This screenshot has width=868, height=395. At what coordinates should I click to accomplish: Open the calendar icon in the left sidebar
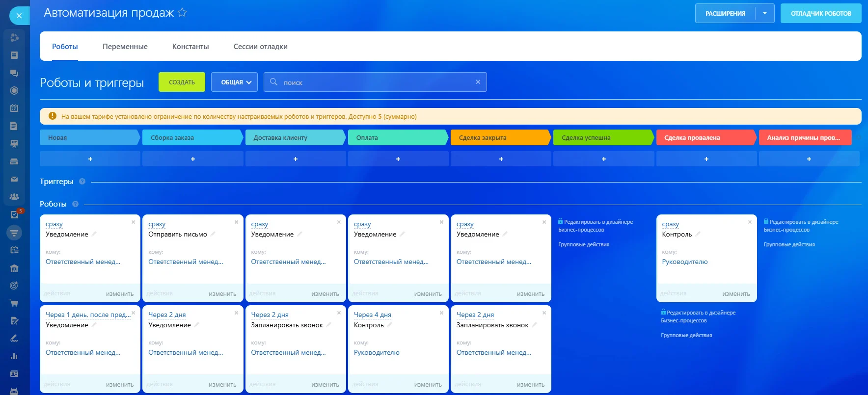point(14,108)
